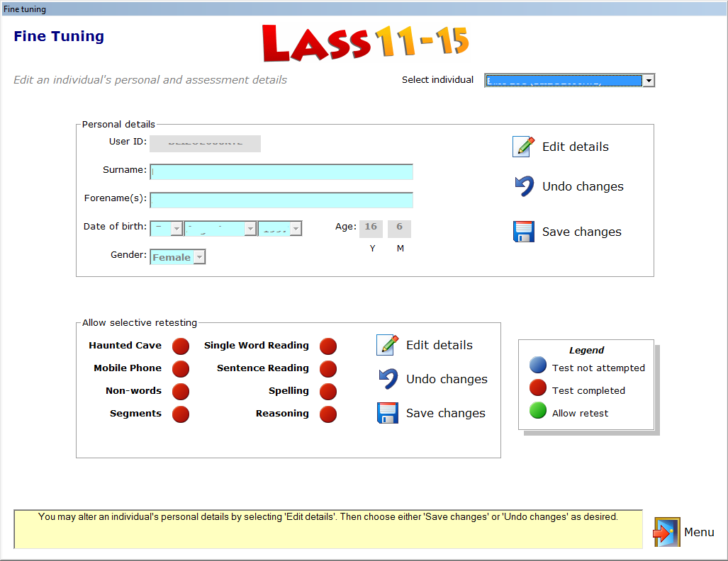Toggle the Haunted Cave test status circle
This screenshot has height=561, width=728.
coord(181,346)
